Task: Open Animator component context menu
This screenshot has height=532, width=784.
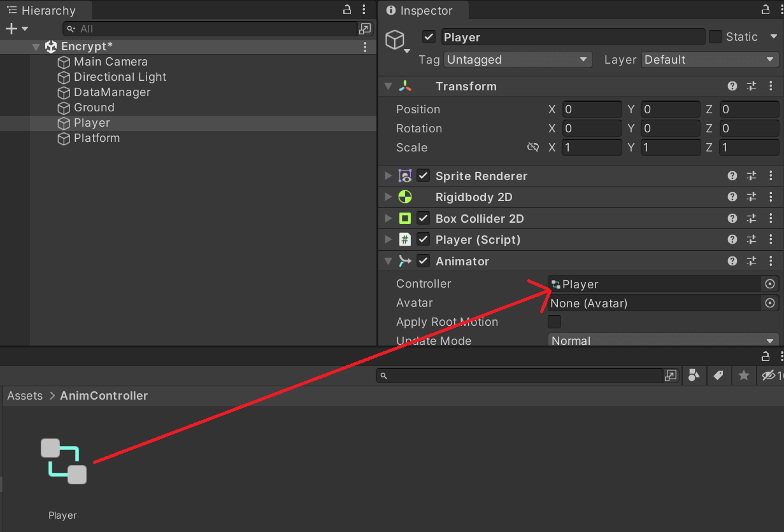Action: [x=771, y=261]
